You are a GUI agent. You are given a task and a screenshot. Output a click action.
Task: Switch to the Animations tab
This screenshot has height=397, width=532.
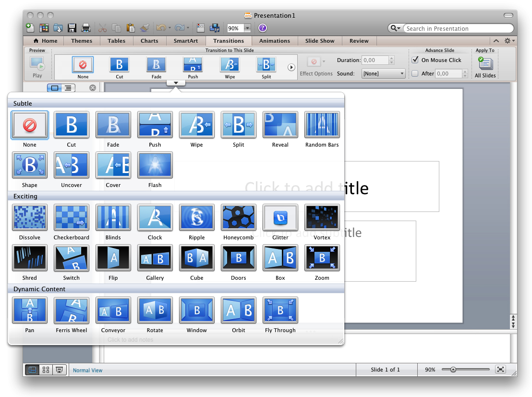tap(275, 41)
